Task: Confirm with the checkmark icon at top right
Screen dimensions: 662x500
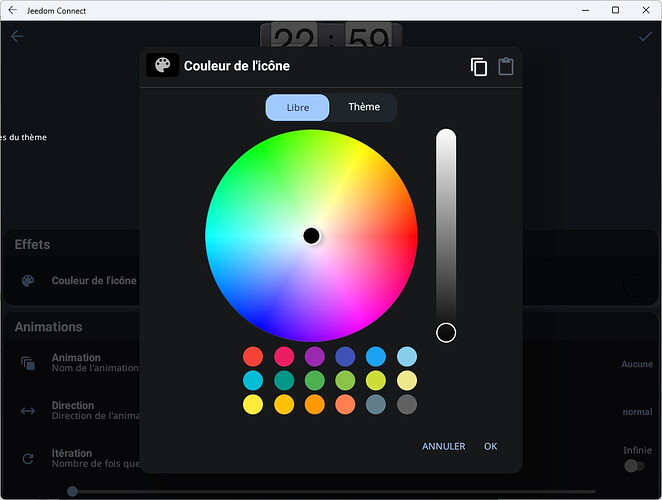Action: pos(645,37)
